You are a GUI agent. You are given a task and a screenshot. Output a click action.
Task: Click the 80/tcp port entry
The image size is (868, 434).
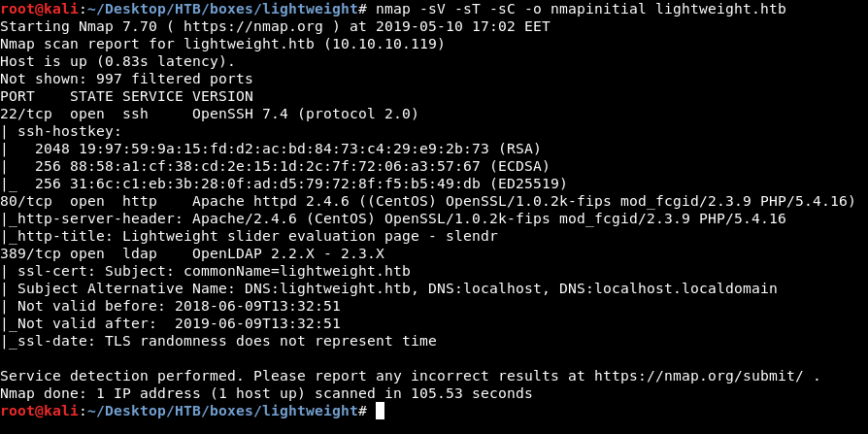click(26, 201)
